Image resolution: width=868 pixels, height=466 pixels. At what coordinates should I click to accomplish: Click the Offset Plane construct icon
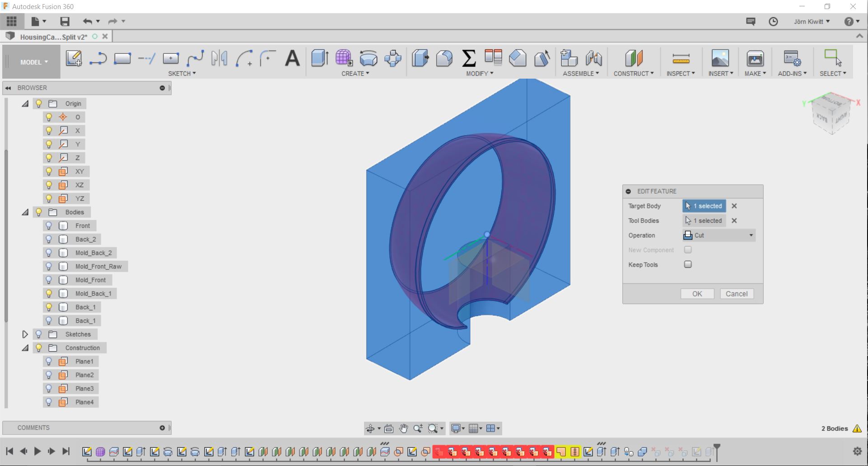click(x=634, y=58)
